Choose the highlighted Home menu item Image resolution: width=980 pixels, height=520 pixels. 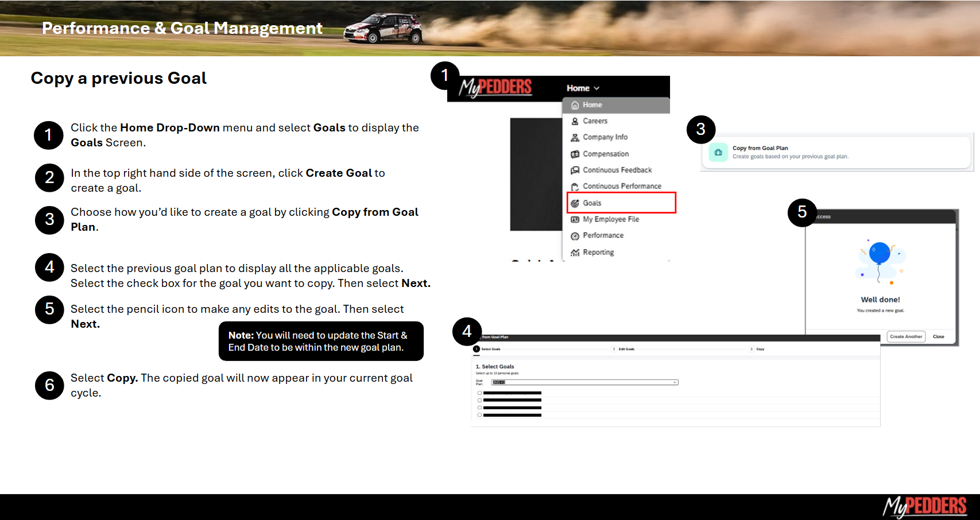pyautogui.click(x=592, y=105)
